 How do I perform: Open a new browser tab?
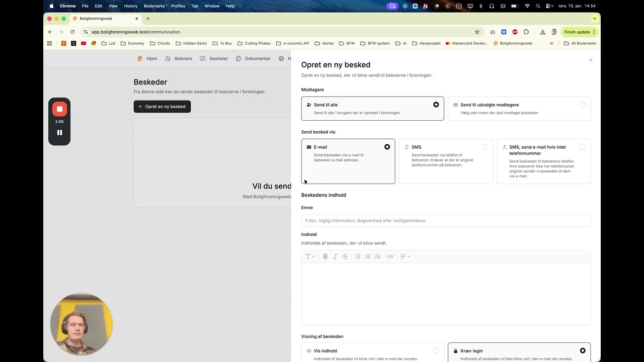(x=148, y=19)
